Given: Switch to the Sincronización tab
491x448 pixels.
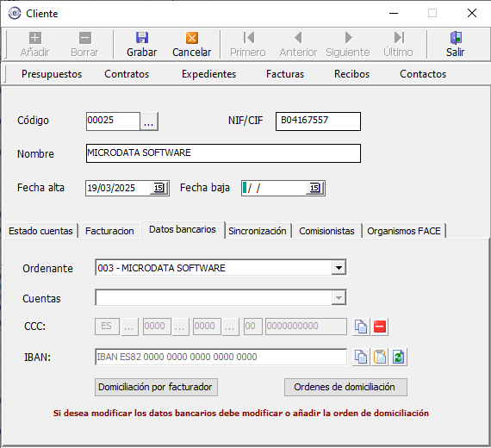Looking at the screenshot, I should pos(258,231).
